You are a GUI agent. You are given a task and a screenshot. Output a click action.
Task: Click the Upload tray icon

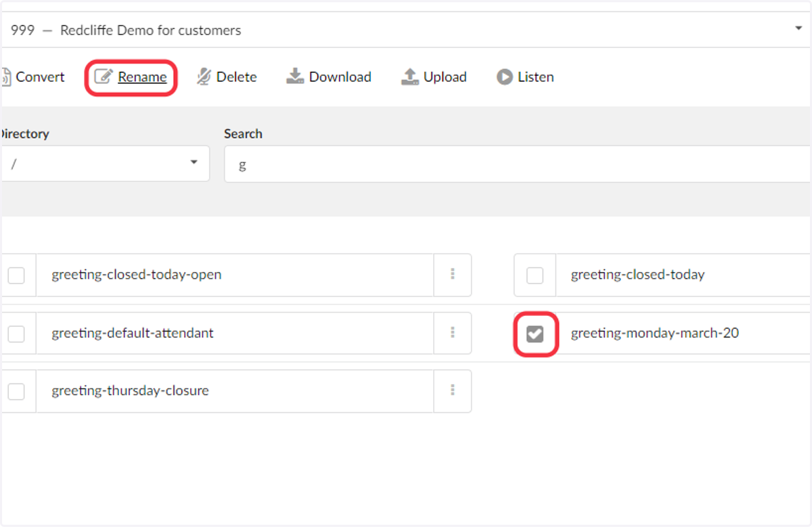click(x=410, y=76)
